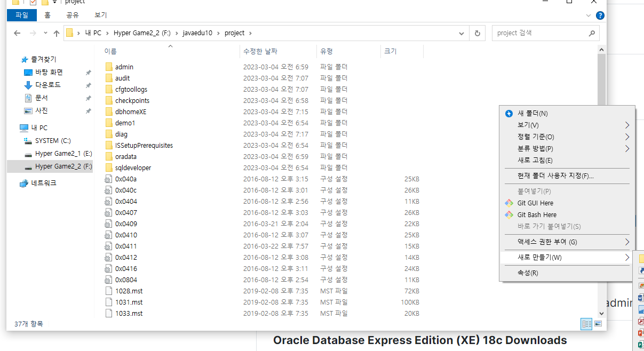This screenshot has width=644, height=351.
Task: Refresh the address bar location
Action: (x=478, y=33)
